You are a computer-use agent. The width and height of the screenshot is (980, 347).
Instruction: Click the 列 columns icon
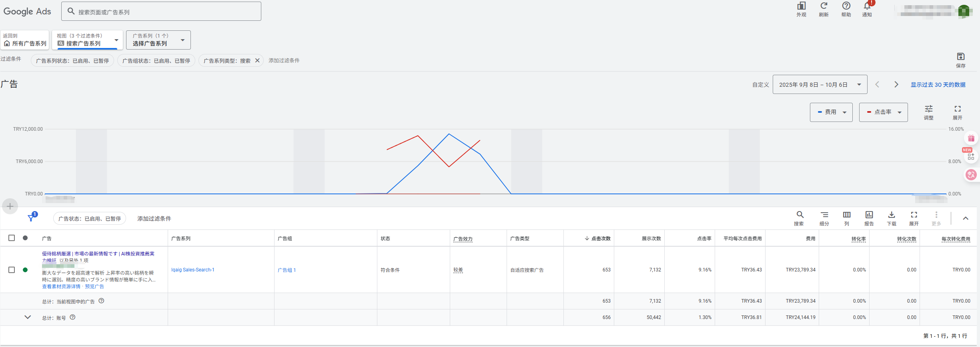(847, 215)
